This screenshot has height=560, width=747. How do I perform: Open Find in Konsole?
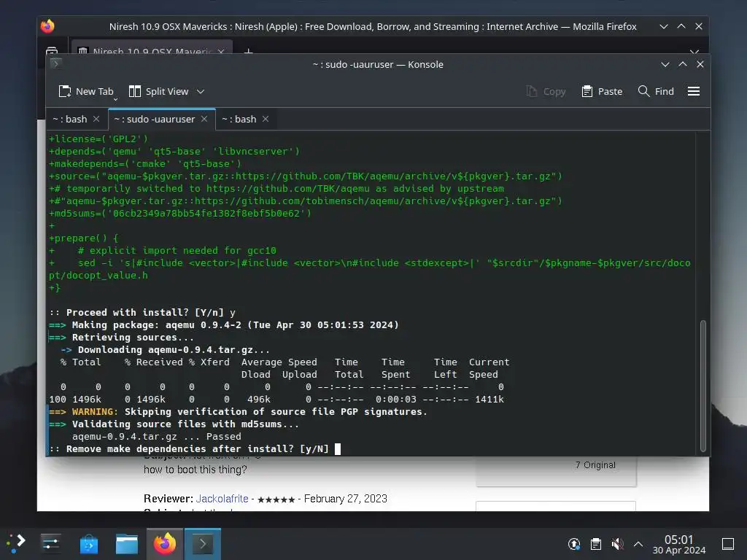click(656, 91)
